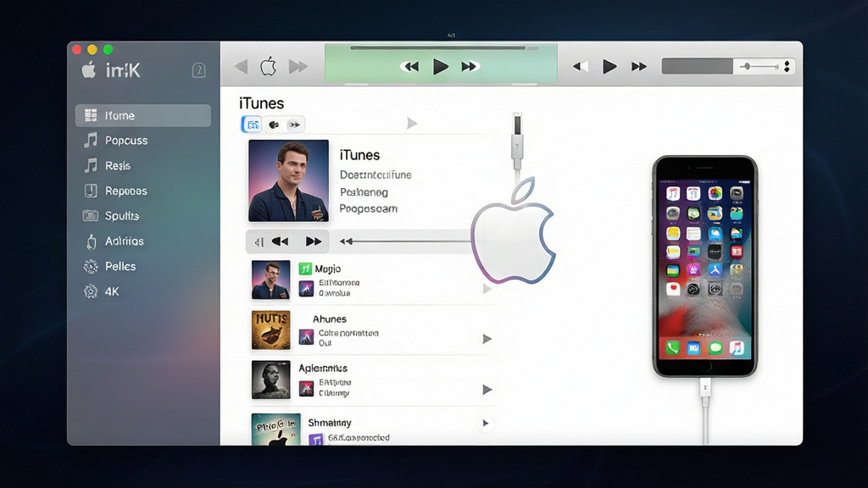Viewport: 868px width, 488px height.
Task: Play in the green player panel
Action: [x=441, y=67]
